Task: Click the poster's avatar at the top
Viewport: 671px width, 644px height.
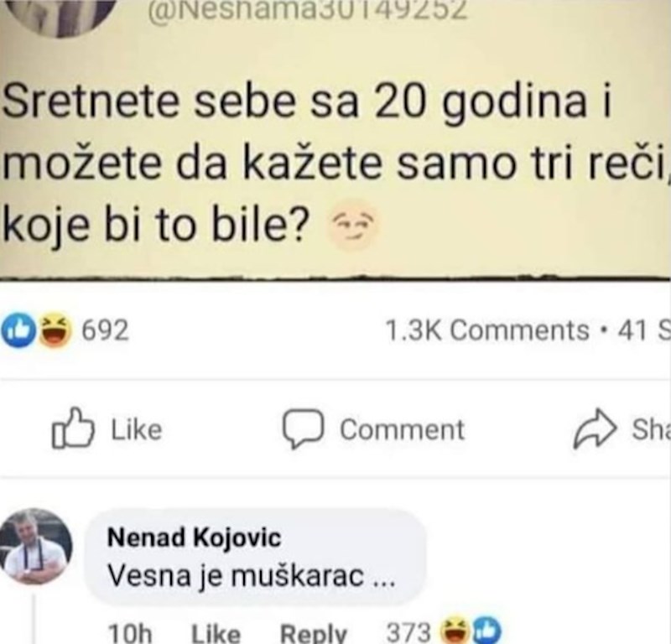Action: tap(65, 14)
